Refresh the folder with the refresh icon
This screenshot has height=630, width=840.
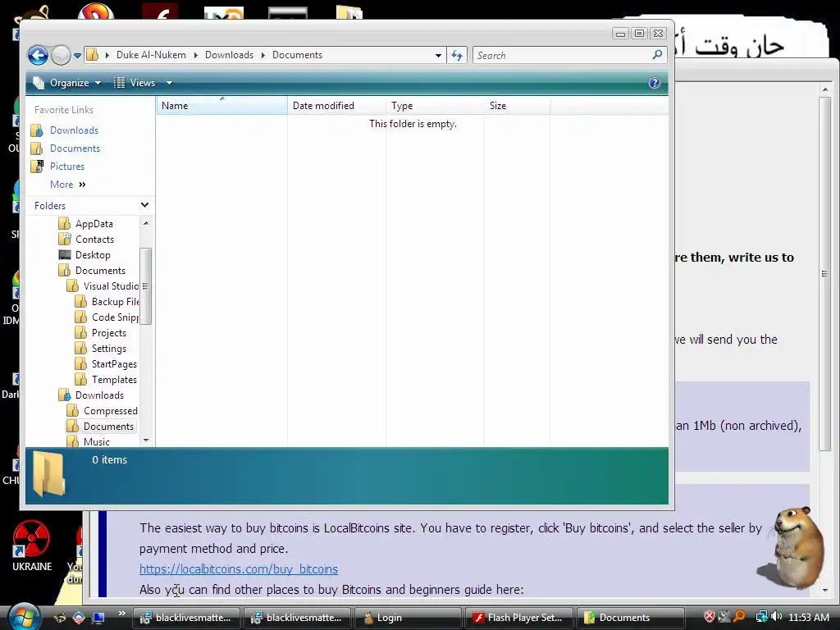[457, 55]
